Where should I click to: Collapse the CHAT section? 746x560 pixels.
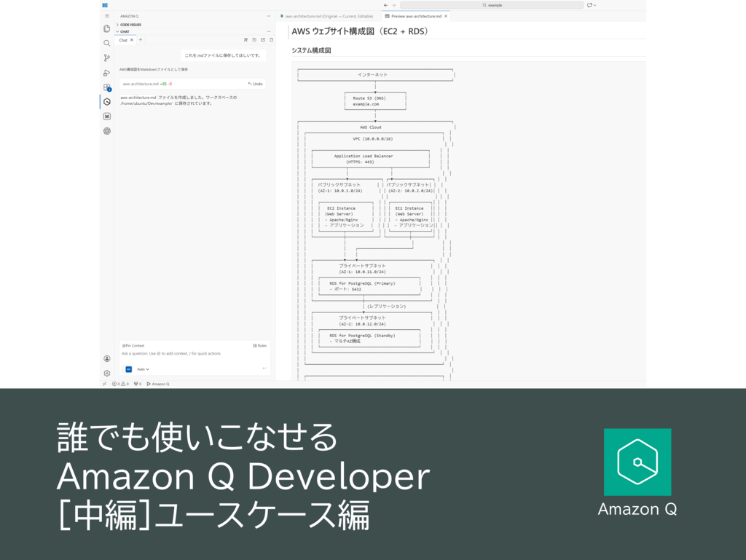tap(125, 32)
